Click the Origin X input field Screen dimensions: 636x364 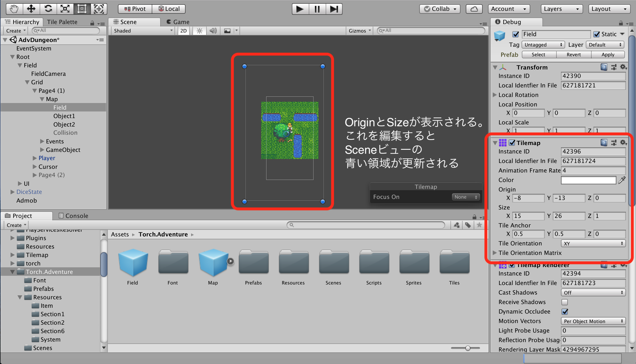point(528,198)
